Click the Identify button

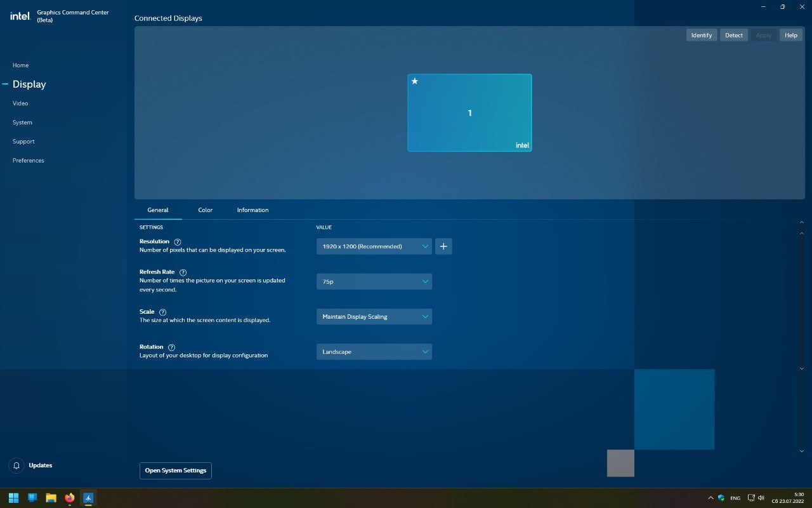702,35
